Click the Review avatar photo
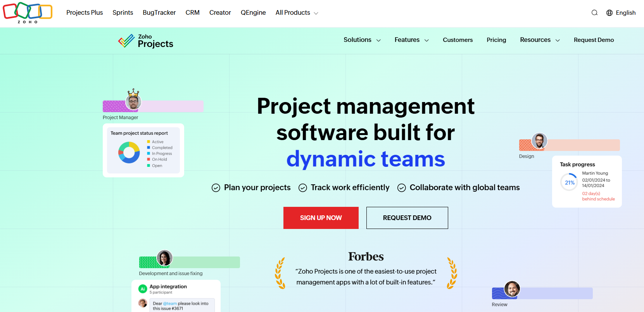The width and height of the screenshot is (644, 312). [x=512, y=289]
